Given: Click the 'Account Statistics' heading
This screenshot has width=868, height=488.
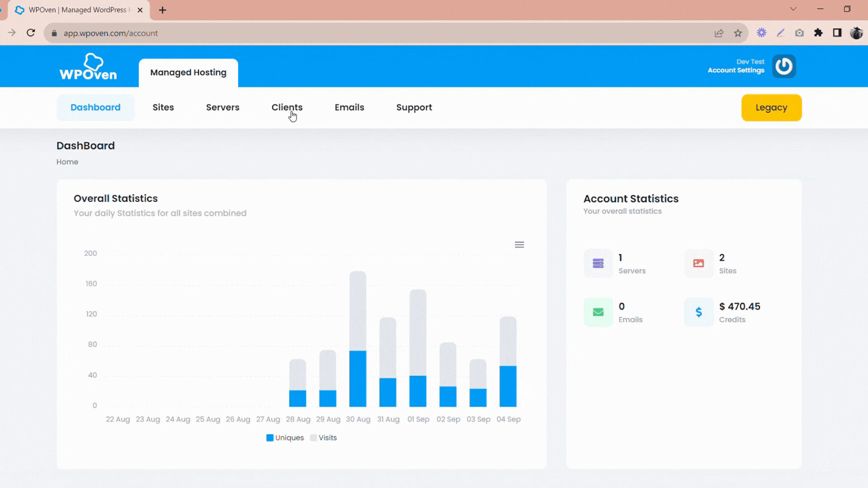Looking at the screenshot, I should [x=631, y=199].
